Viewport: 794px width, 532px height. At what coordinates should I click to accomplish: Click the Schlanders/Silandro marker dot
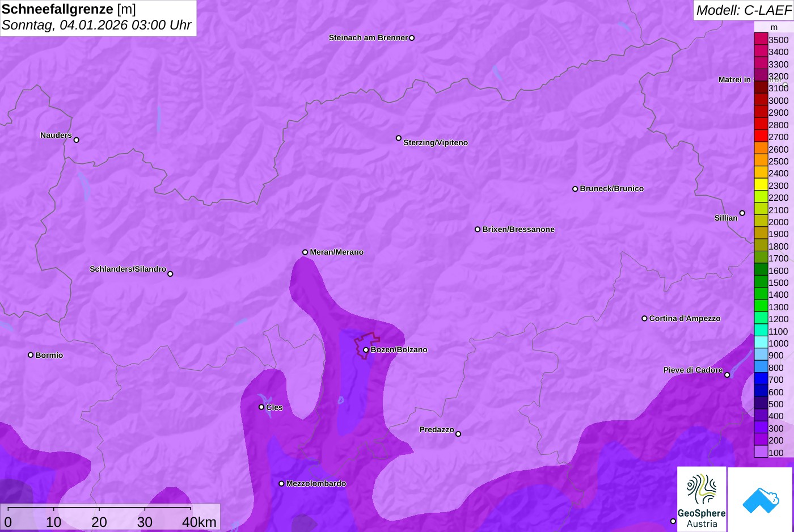pos(170,274)
